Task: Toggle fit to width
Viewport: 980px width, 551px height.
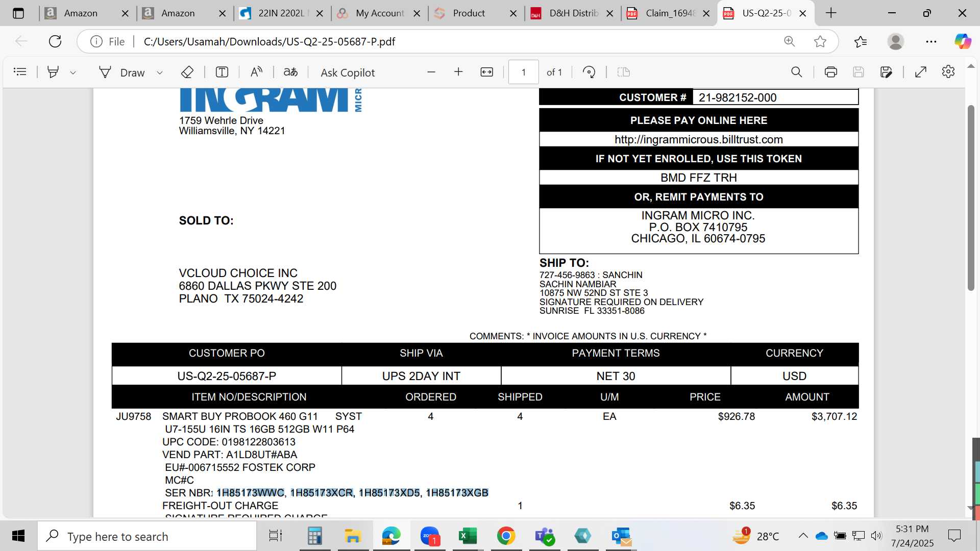Action: click(x=487, y=72)
